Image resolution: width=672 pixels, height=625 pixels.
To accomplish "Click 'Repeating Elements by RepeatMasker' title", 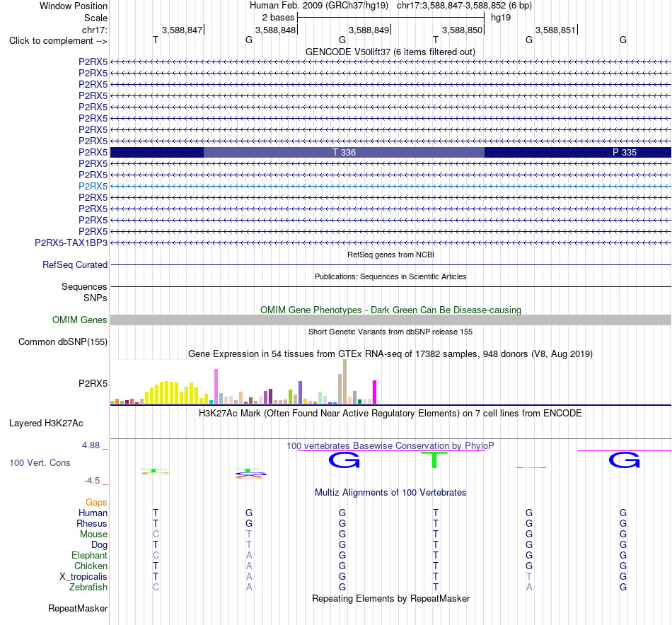I will [x=390, y=598].
